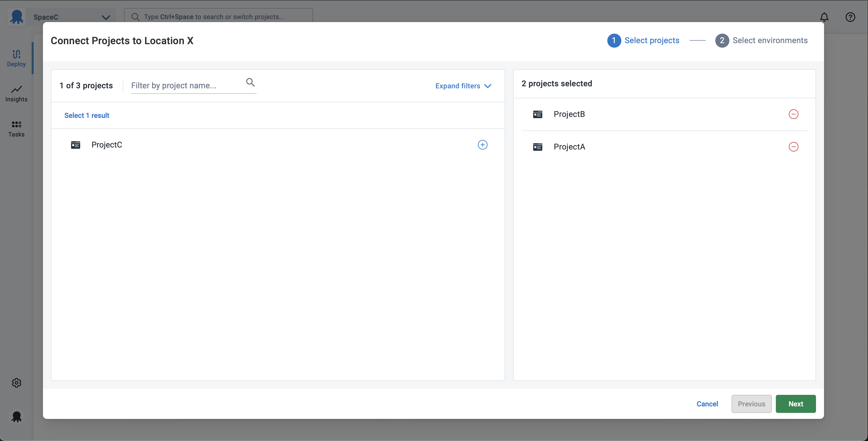
Task: Open the Deploy section in sidebar
Action: point(16,58)
